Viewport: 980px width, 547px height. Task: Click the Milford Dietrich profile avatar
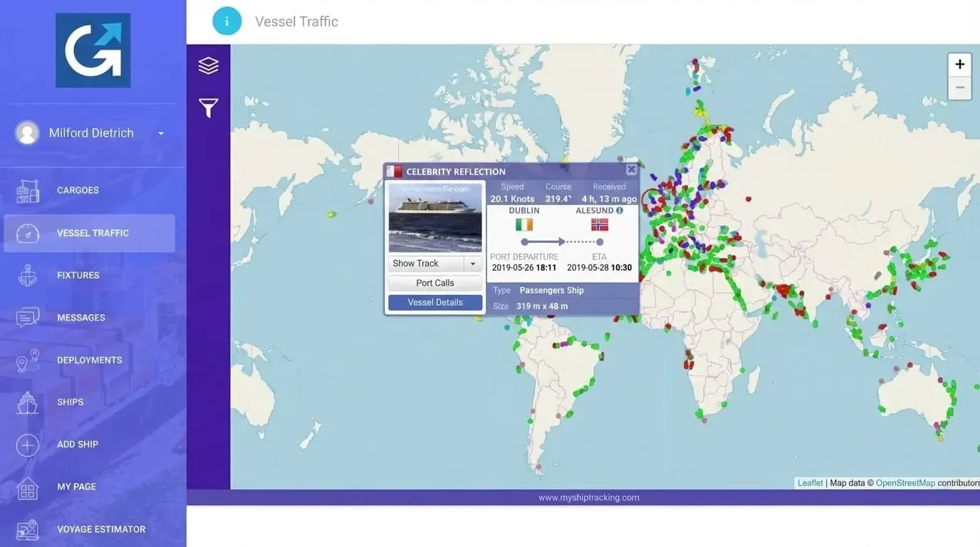27,132
